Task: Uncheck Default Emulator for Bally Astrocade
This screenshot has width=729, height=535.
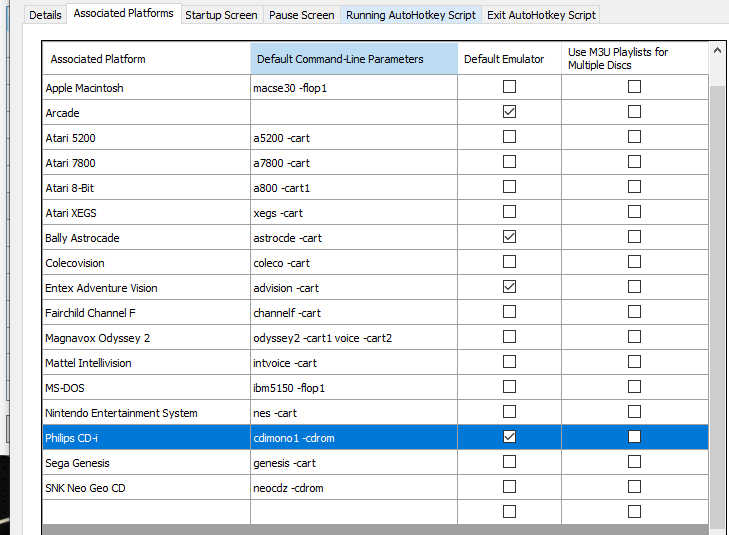Action: point(510,237)
